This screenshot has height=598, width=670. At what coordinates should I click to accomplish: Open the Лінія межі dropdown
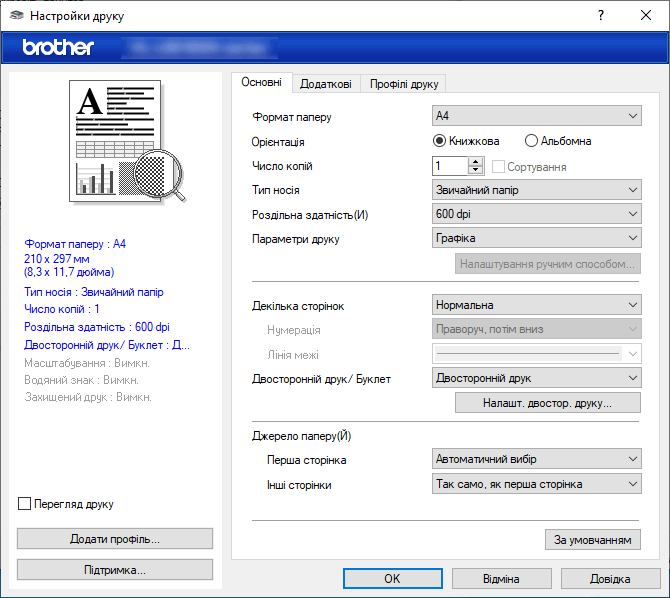pos(537,353)
